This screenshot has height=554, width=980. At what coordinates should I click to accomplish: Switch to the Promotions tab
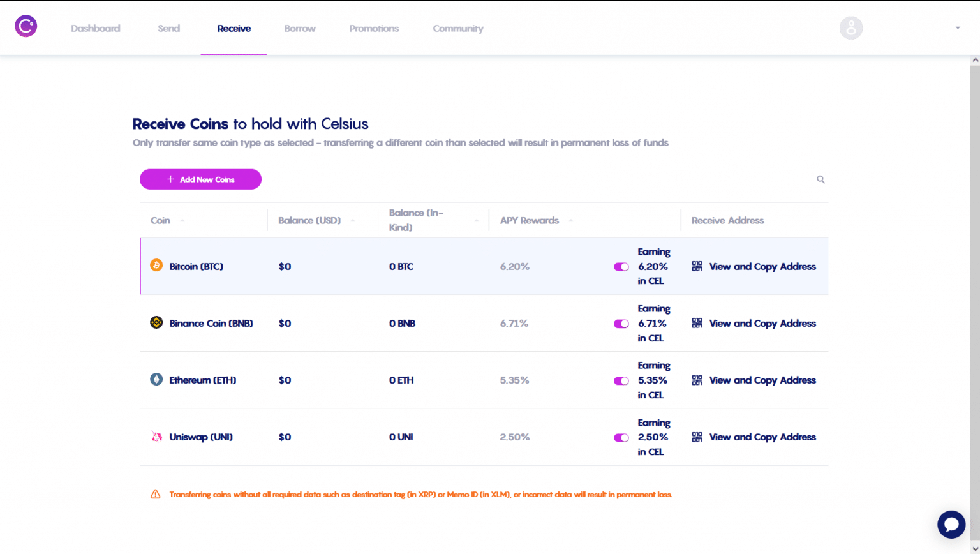point(374,28)
